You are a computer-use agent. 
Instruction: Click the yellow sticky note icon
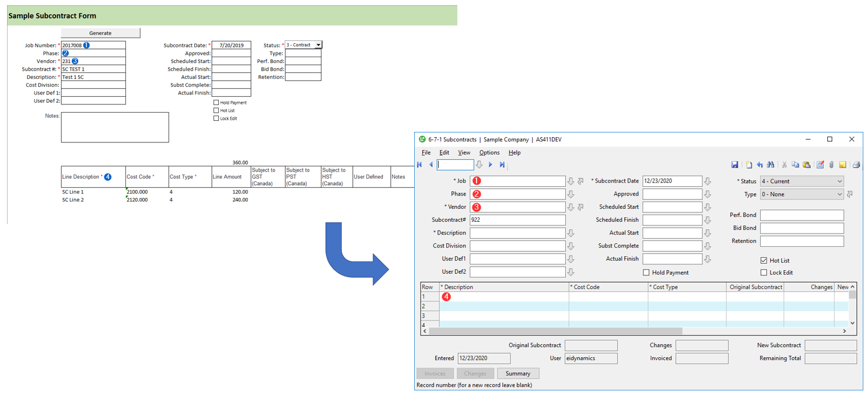pos(843,165)
